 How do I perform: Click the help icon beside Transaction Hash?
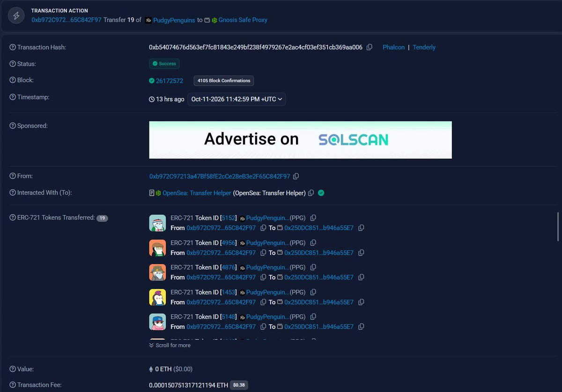coord(13,47)
